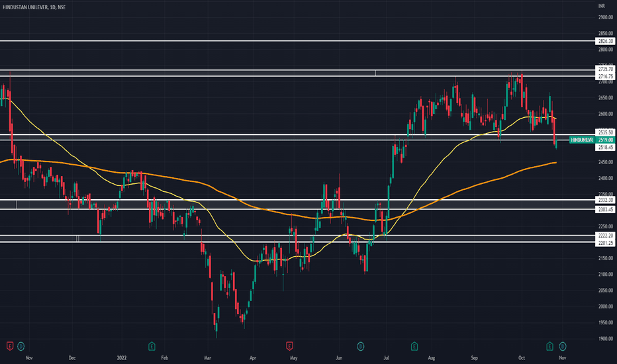The image size is (617, 364).
Task: Click the Sep label on the time axis
Action: (x=474, y=358)
